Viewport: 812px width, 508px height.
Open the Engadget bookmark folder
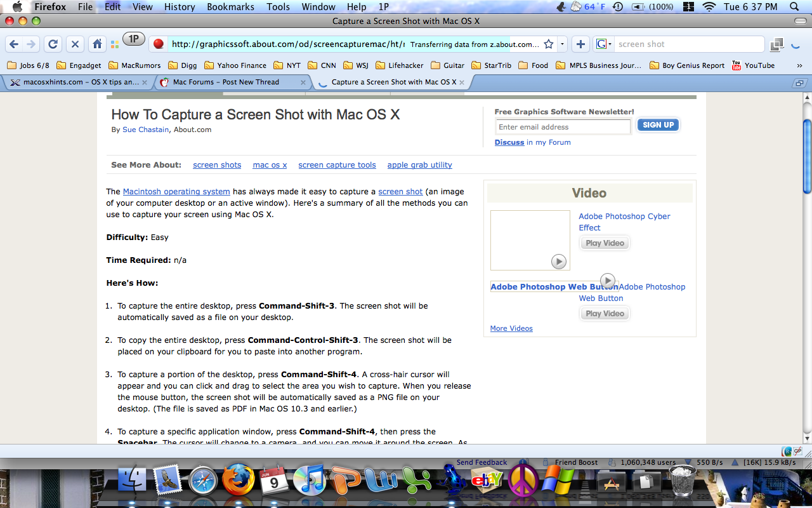pos(79,65)
